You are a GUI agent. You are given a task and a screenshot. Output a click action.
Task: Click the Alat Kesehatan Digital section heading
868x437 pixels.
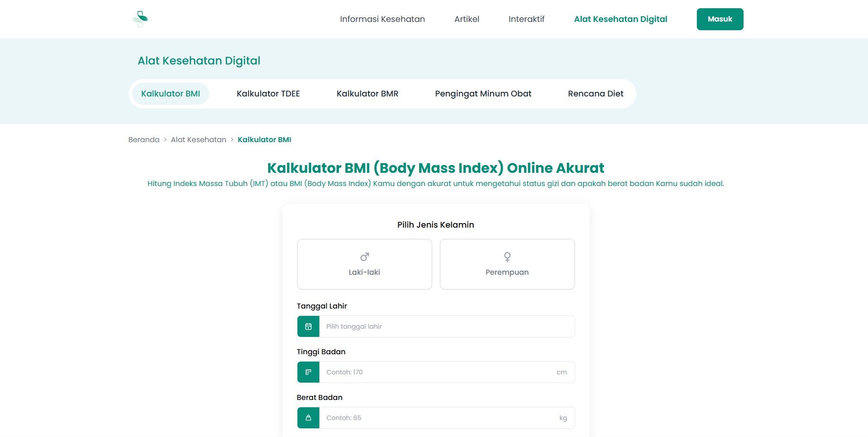pyautogui.click(x=199, y=61)
